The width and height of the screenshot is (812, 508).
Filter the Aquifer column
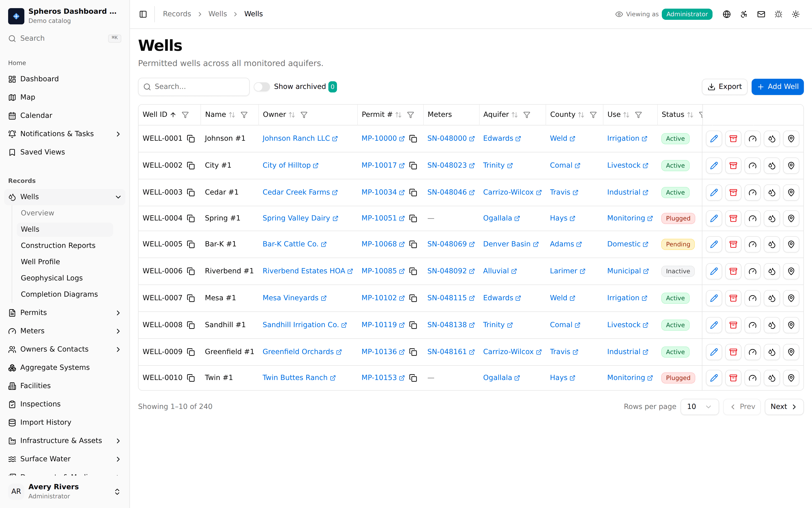point(527,115)
